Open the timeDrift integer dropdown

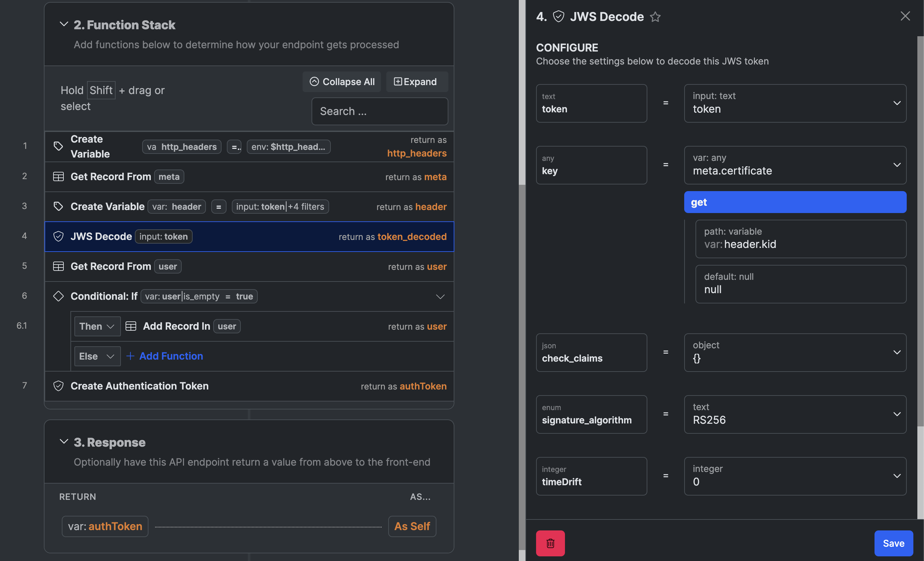[795, 476]
